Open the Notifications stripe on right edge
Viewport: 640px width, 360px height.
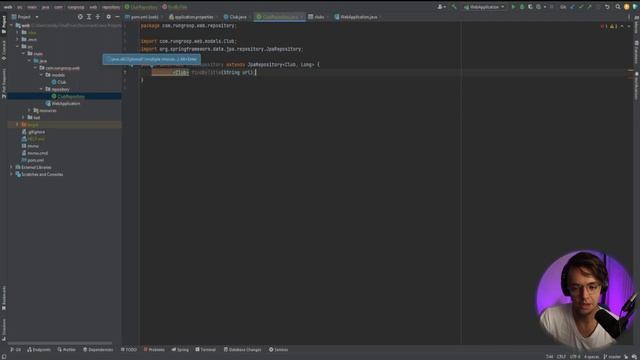click(636, 86)
